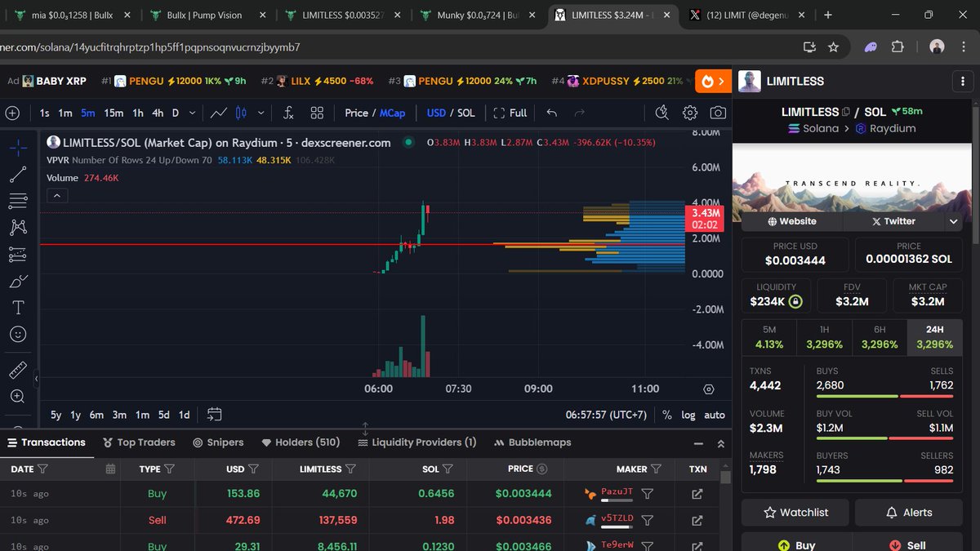
Task: Open the token Twitter link
Action: click(893, 221)
